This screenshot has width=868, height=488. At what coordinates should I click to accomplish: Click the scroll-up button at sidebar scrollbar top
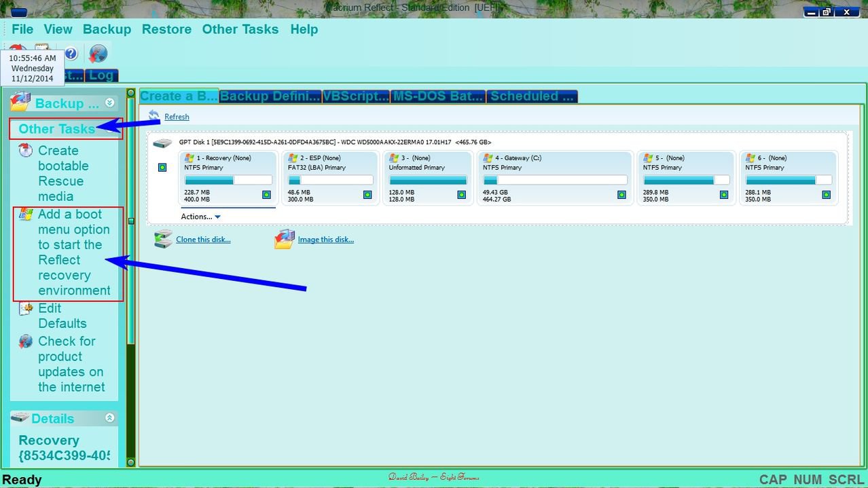pyautogui.click(x=131, y=92)
